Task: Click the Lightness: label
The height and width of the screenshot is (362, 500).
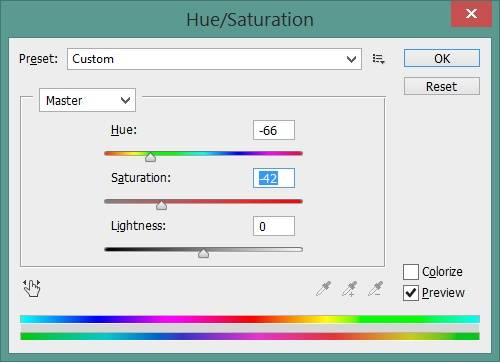Action: point(138,226)
